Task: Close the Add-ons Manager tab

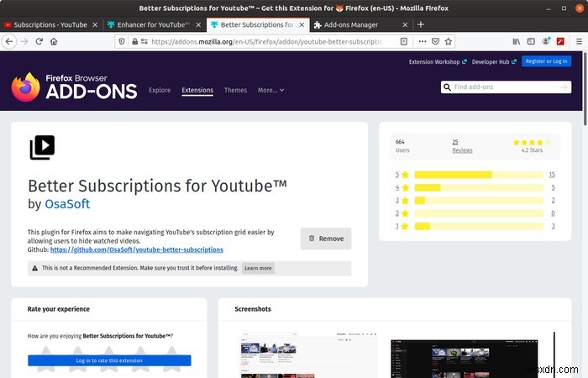Action: pos(405,24)
